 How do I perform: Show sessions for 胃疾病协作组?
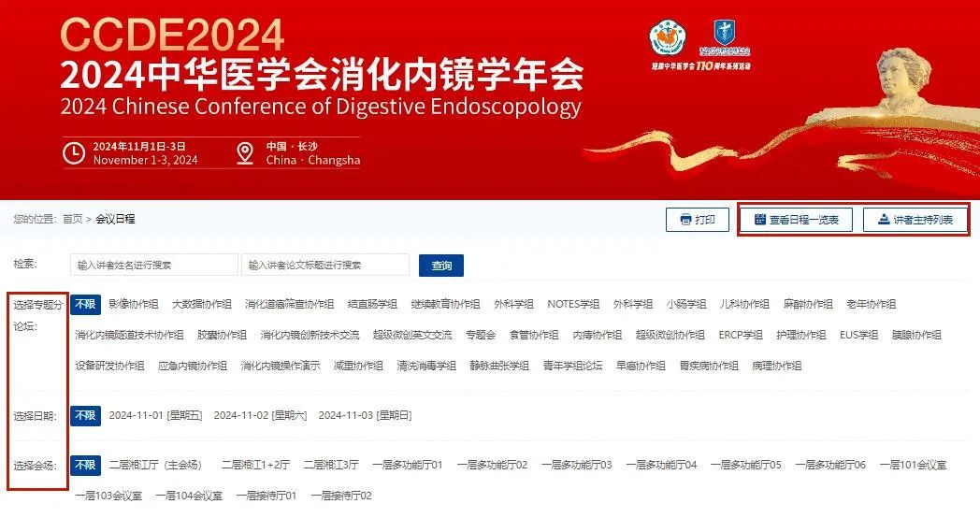coord(709,366)
